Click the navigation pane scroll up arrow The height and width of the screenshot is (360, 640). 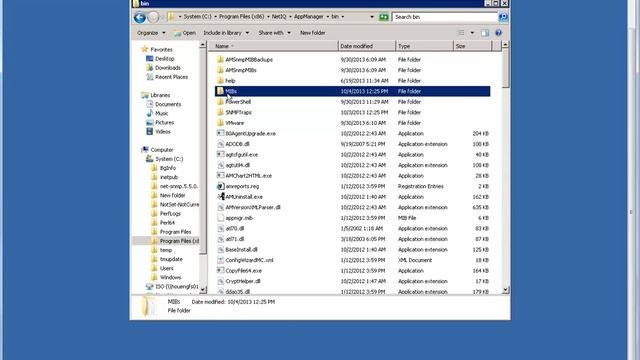pyautogui.click(x=203, y=45)
